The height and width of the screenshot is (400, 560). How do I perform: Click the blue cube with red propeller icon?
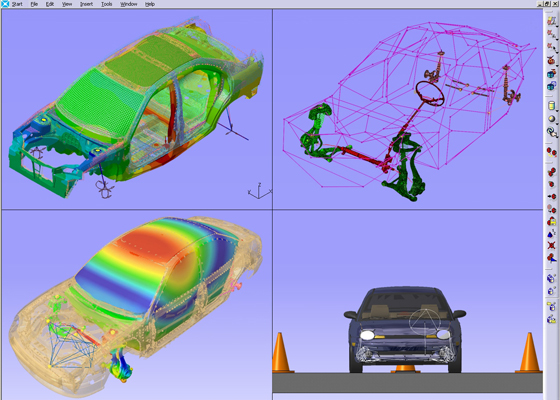click(551, 73)
